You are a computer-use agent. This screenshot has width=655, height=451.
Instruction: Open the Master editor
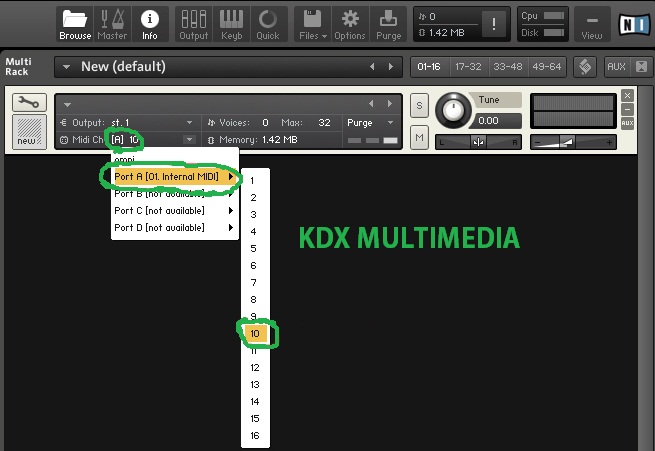112,25
